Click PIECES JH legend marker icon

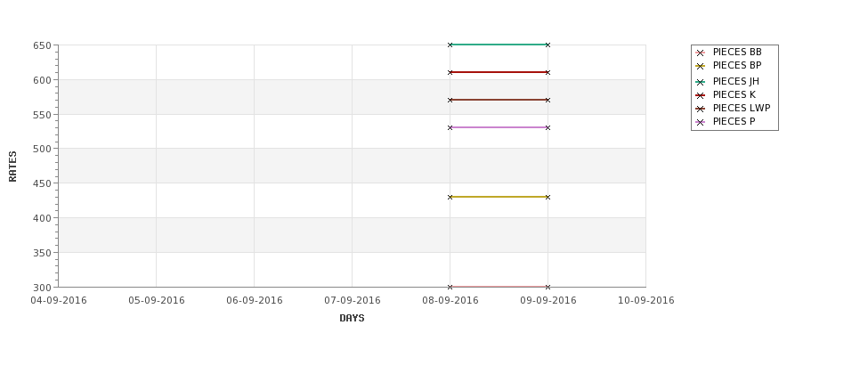700,82
